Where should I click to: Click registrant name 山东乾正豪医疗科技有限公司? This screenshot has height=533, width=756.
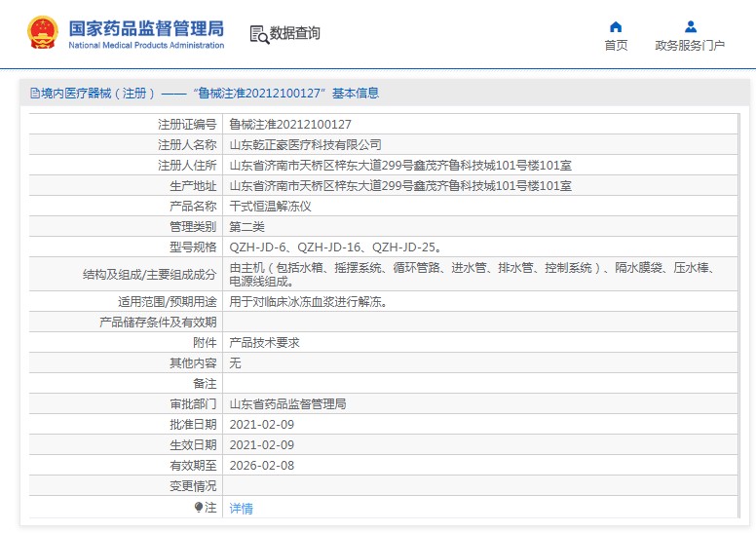305,144
